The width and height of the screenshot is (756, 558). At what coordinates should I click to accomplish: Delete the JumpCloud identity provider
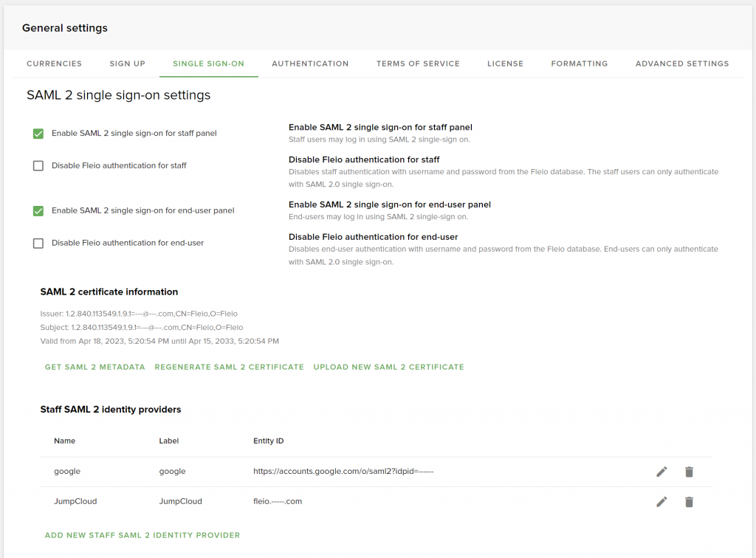click(689, 502)
